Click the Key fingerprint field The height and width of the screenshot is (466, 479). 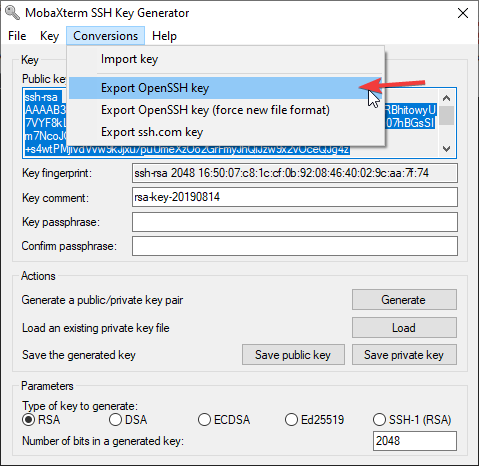coord(295,173)
